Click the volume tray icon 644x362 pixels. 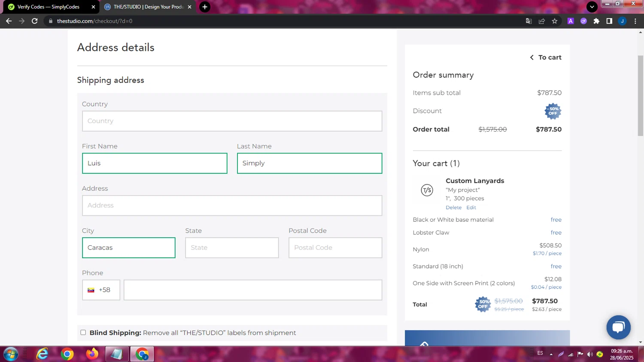tap(590, 354)
